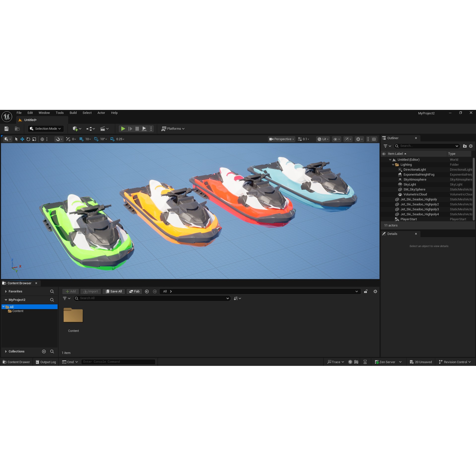Screen dimensions: 476x476
Task: Select the Rotate tool in viewport toolbar
Action: [x=28, y=139]
